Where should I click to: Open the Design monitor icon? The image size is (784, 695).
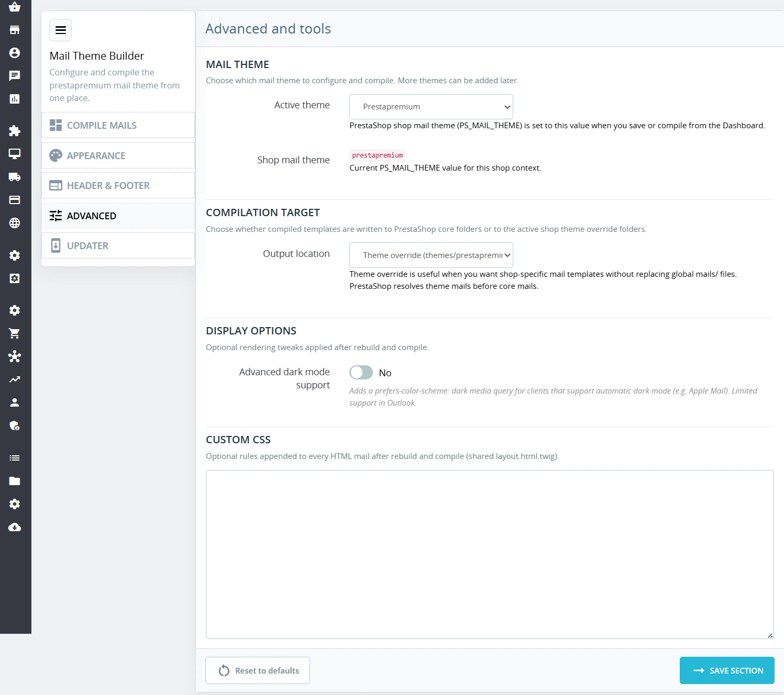pyautogui.click(x=15, y=154)
